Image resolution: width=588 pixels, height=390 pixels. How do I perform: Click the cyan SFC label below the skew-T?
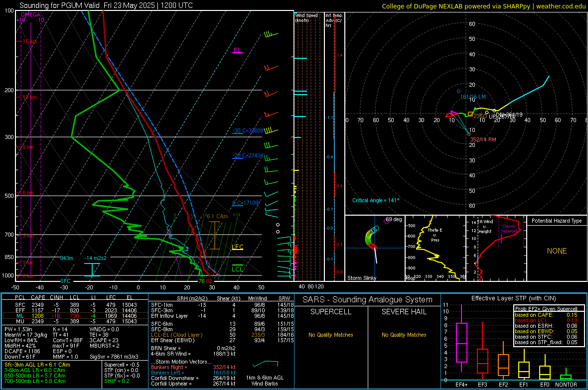[65, 281]
